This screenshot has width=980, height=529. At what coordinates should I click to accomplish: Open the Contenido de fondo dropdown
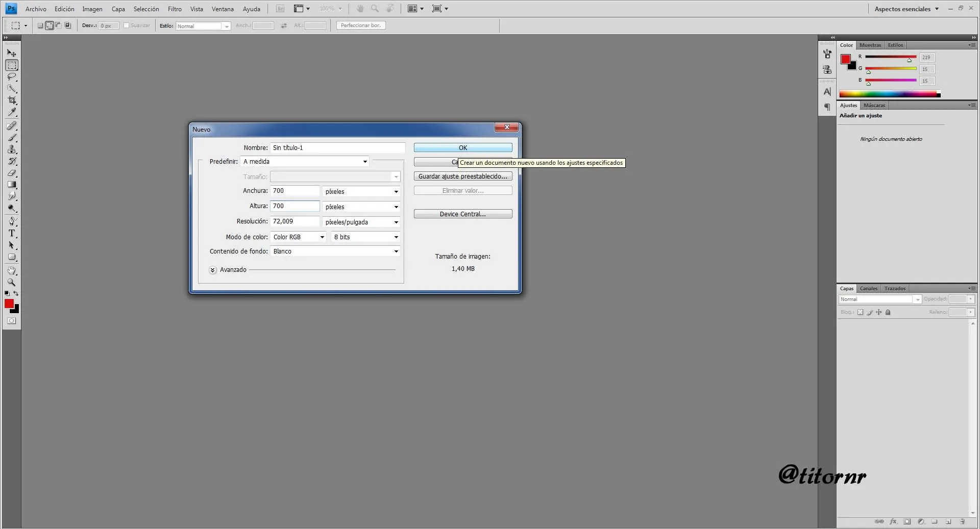(335, 251)
